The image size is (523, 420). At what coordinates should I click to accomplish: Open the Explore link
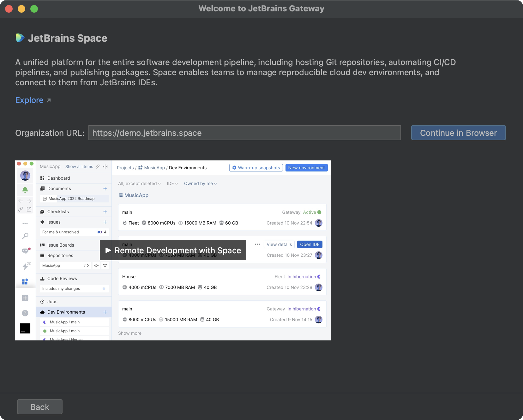(29, 100)
